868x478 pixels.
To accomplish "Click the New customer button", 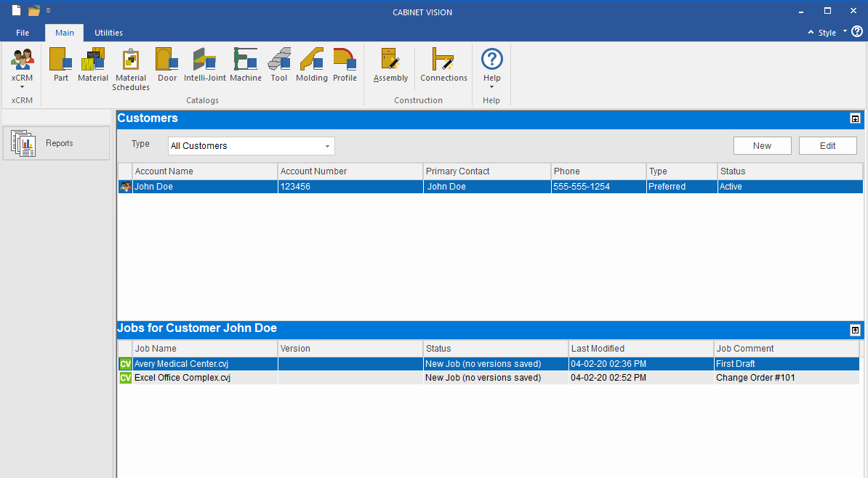I will 763,146.
